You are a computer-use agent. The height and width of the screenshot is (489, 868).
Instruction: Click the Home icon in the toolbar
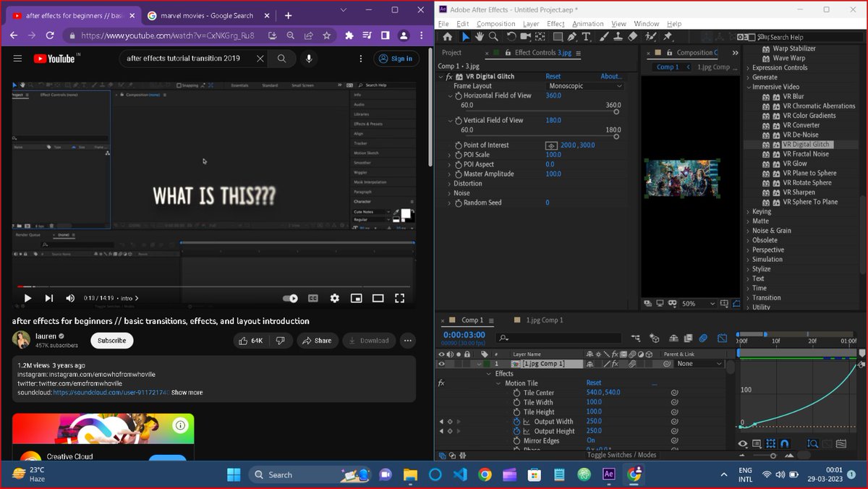tap(447, 37)
